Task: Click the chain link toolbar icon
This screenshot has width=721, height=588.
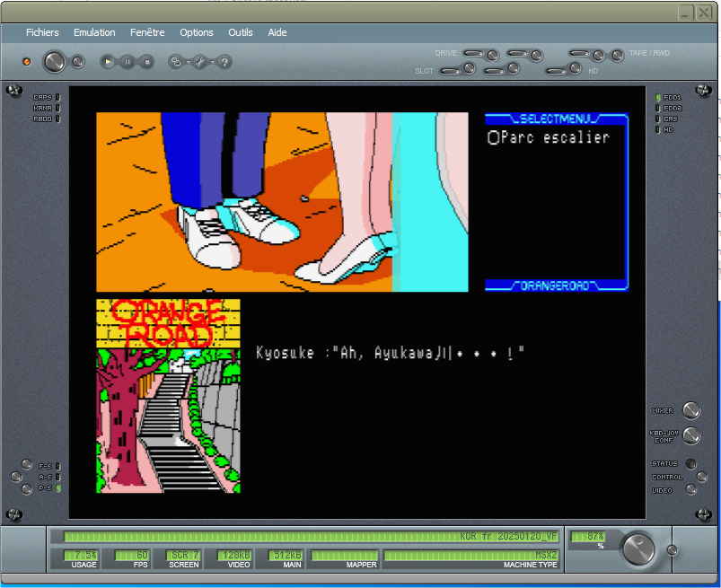Action: [175, 62]
